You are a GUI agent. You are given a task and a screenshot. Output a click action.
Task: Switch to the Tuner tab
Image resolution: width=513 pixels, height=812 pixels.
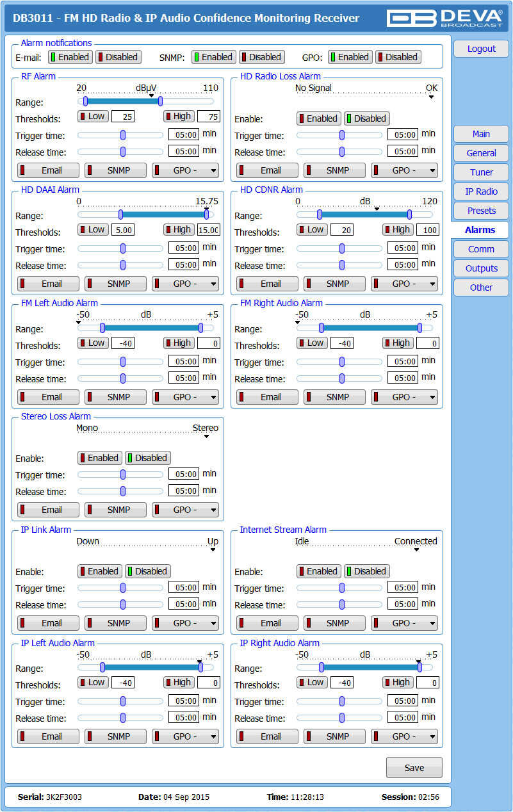481,172
